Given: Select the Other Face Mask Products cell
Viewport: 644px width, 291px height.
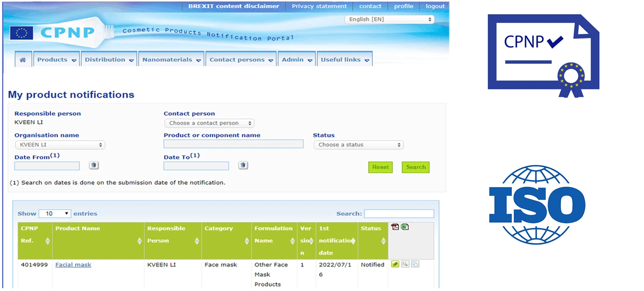Looking at the screenshot, I should pos(271,274).
